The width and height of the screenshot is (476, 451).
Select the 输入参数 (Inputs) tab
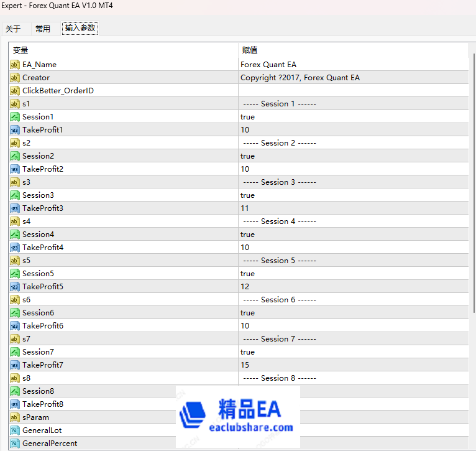[x=80, y=28]
